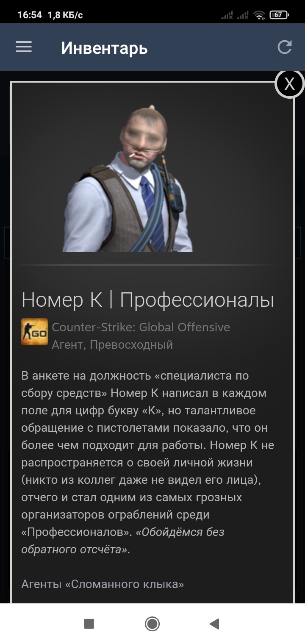Tap the Android back button
The image size is (305, 644).
tap(214, 624)
